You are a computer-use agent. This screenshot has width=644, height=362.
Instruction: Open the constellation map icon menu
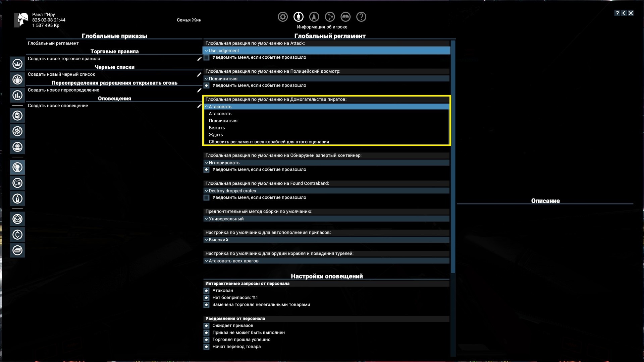330,17
